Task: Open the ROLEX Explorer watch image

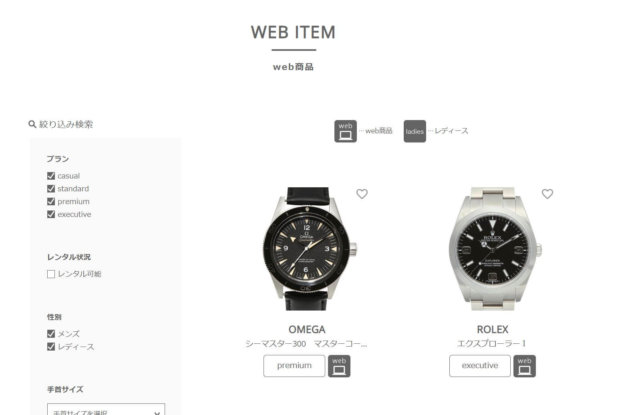Action: click(495, 249)
